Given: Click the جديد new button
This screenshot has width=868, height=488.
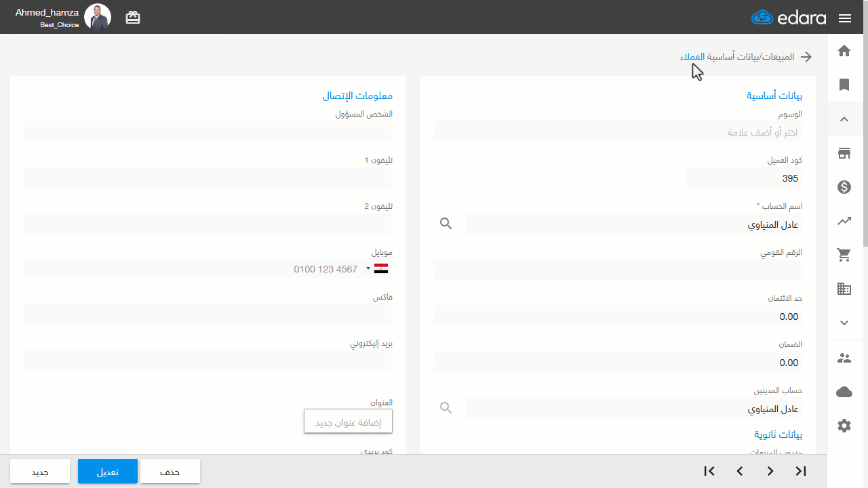Looking at the screenshot, I should point(40,471).
